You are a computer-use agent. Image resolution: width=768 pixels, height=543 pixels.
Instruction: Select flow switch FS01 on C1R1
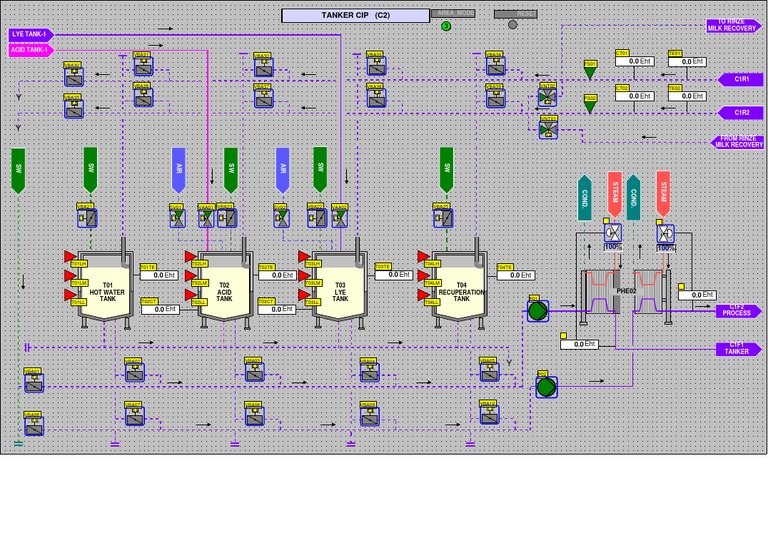click(590, 72)
